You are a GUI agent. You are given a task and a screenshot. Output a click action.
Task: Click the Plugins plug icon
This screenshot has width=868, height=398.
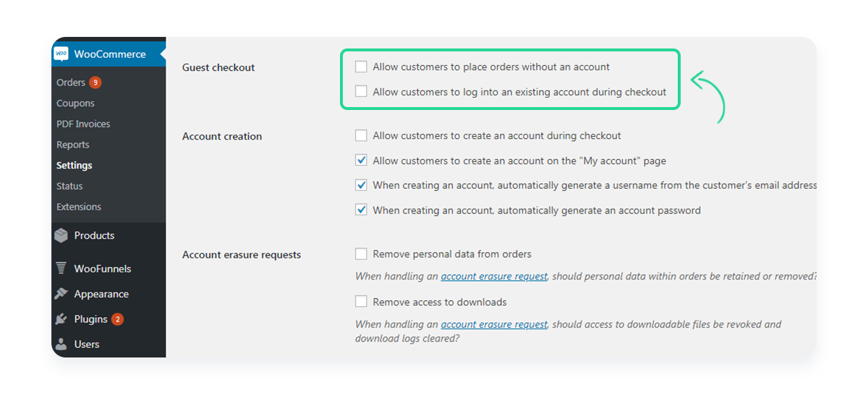tap(61, 319)
